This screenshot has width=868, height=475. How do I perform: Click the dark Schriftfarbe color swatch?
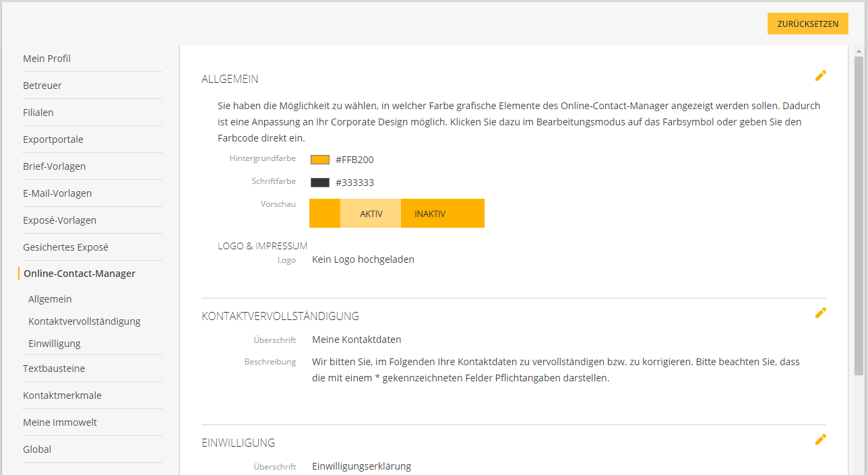coord(319,183)
